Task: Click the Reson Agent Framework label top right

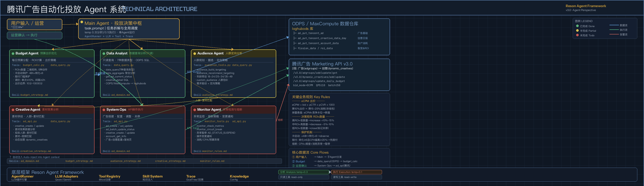Action: 586,6
